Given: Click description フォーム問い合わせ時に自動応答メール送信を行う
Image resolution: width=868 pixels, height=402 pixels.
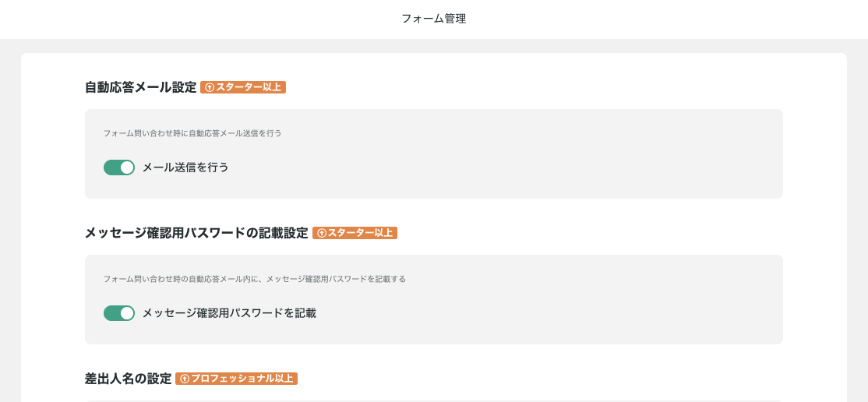Looking at the screenshot, I should pyautogui.click(x=192, y=133).
